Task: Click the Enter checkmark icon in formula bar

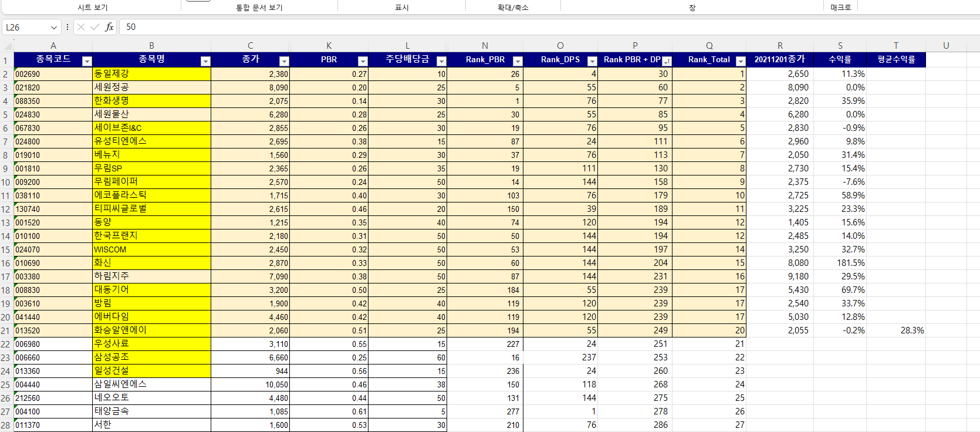Action: (95, 27)
